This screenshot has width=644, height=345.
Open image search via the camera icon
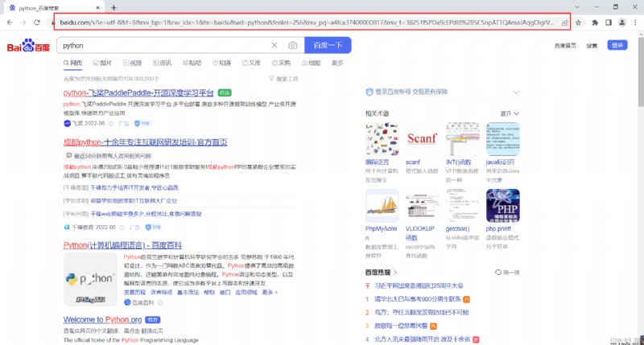[x=292, y=45]
